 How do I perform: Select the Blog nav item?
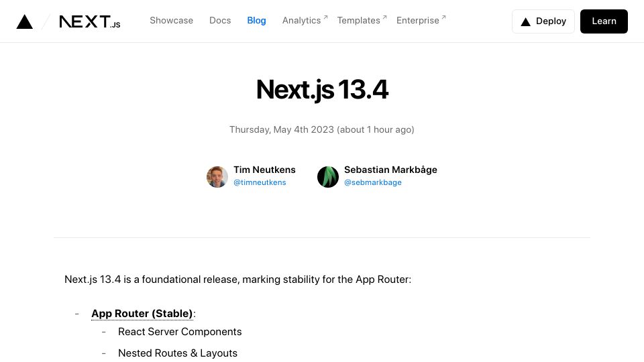[x=256, y=21]
